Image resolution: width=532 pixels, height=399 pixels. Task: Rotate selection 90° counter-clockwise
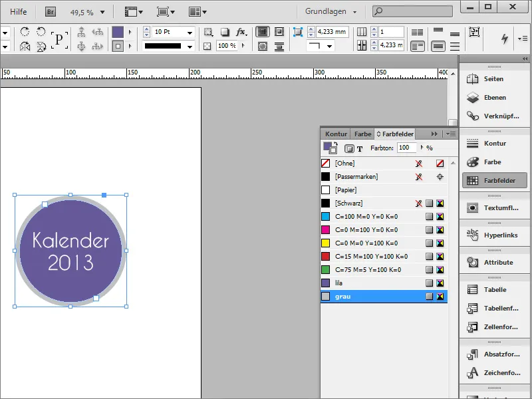pyautogui.click(x=41, y=32)
